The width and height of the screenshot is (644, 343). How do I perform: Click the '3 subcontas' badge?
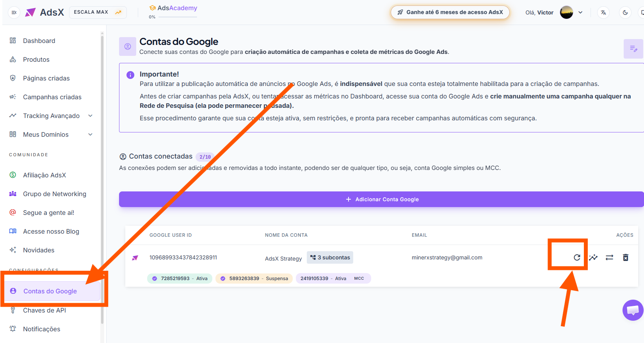pos(330,257)
